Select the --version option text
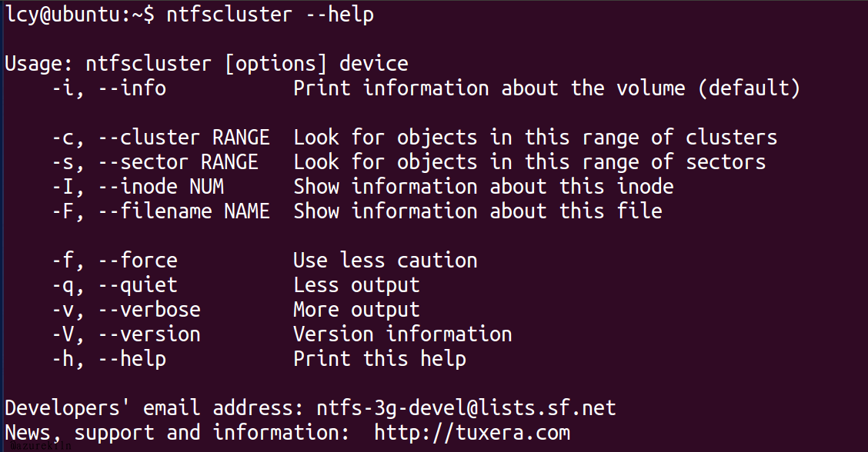The height and width of the screenshot is (452, 868). click(149, 334)
